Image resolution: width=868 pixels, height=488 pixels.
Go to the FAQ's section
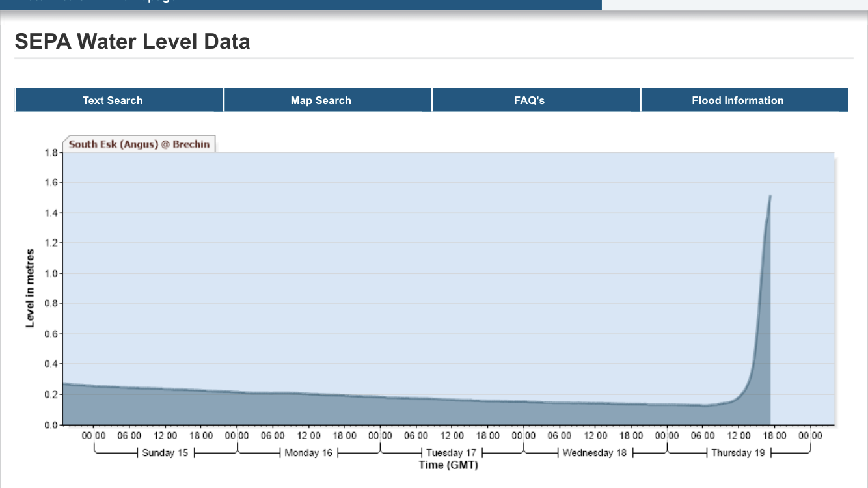coord(529,100)
